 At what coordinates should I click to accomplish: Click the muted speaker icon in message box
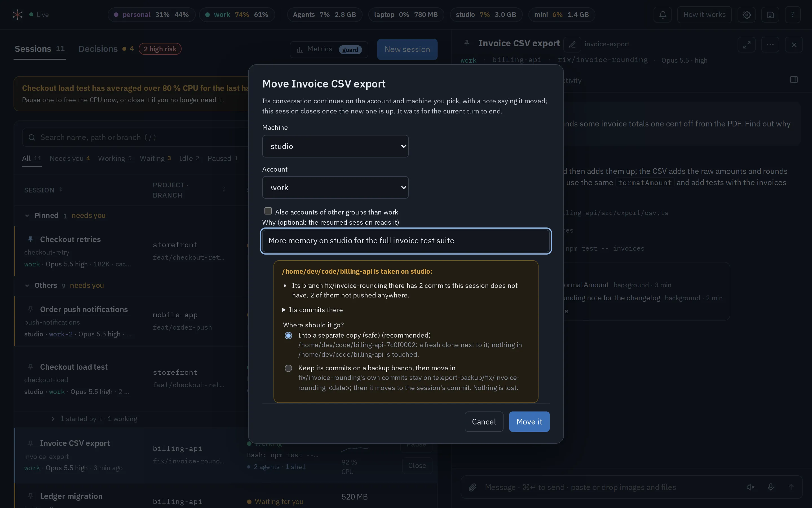pyautogui.click(x=750, y=487)
